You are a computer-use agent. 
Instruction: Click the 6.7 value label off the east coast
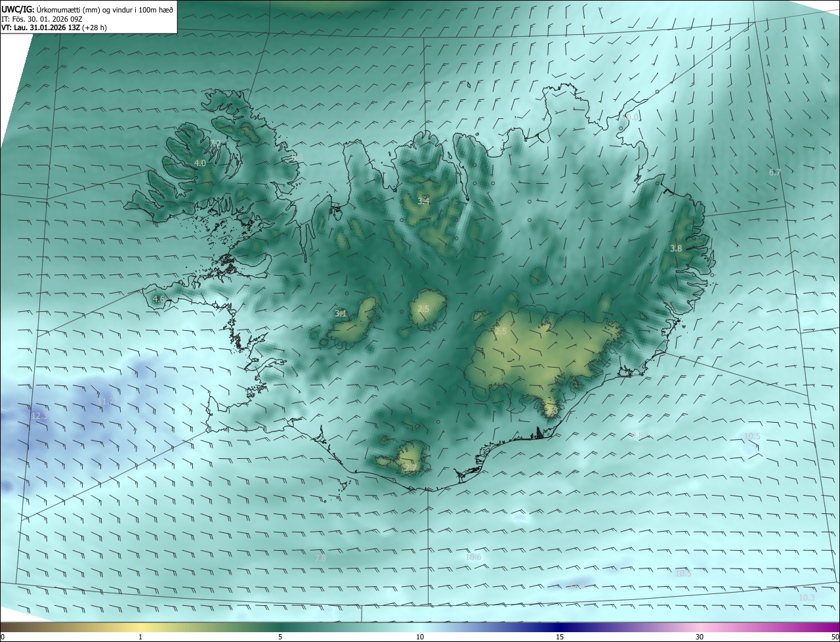[775, 172]
